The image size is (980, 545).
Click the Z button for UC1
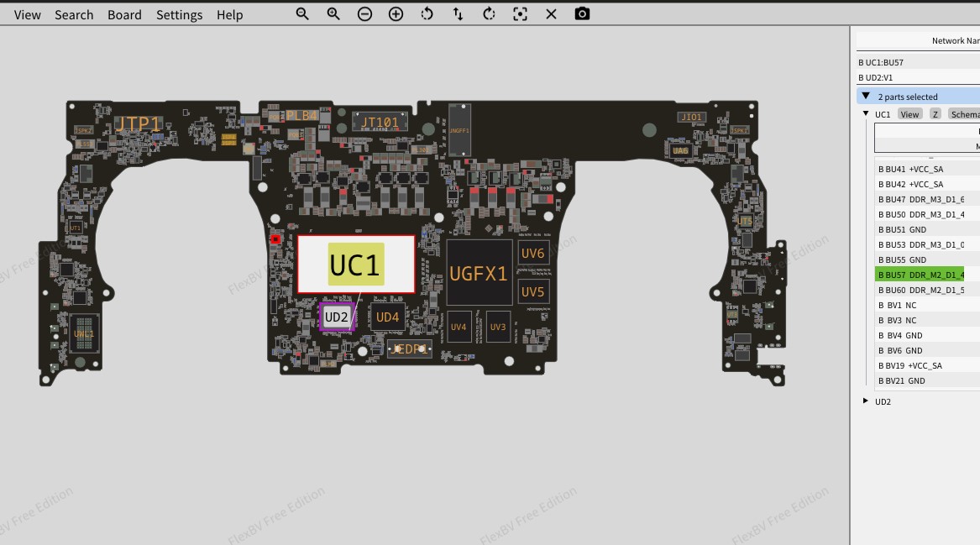point(935,114)
